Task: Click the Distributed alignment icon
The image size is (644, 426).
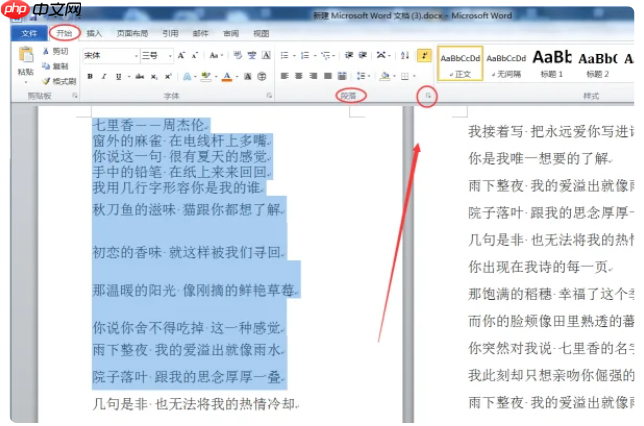Action: tap(342, 76)
